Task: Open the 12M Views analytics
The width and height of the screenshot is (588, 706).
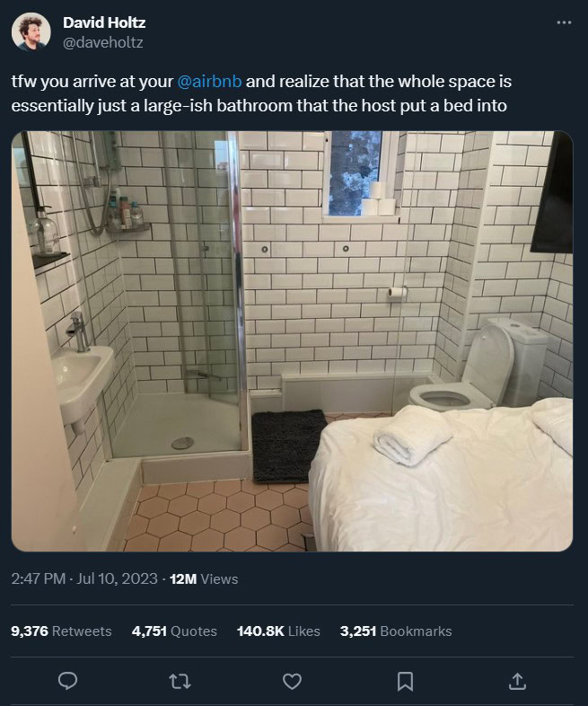Action: tap(204, 579)
